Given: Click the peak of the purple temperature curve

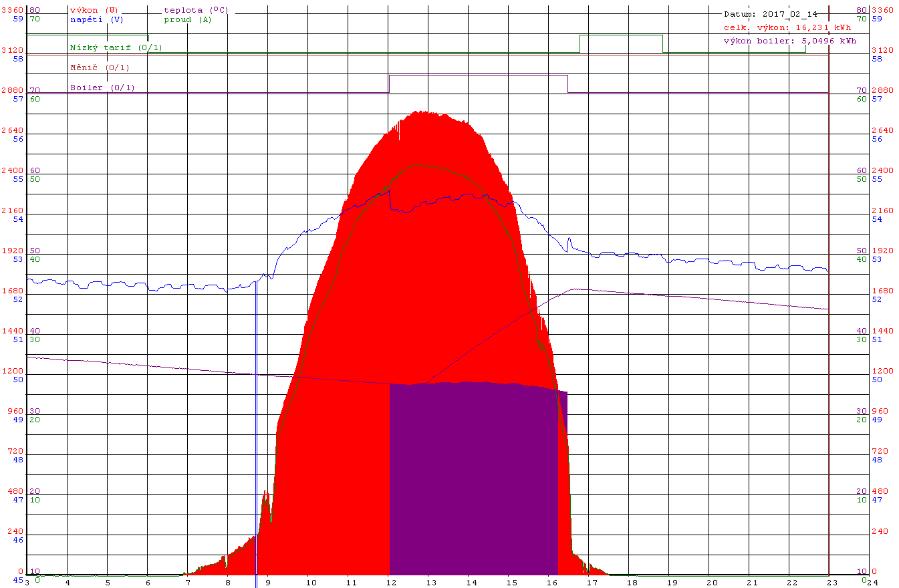Looking at the screenshot, I should (x=575, y=289).
